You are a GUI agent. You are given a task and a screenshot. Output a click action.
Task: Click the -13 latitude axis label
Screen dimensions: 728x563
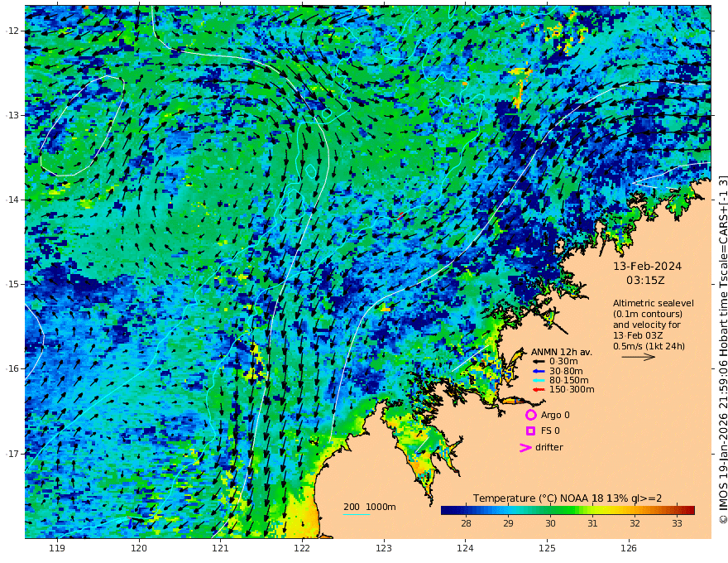12,115
